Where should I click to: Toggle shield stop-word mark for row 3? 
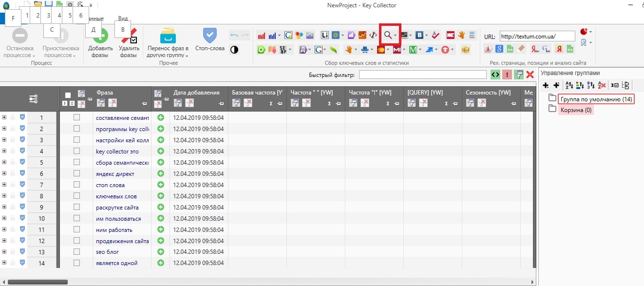[x=22, y=140]
